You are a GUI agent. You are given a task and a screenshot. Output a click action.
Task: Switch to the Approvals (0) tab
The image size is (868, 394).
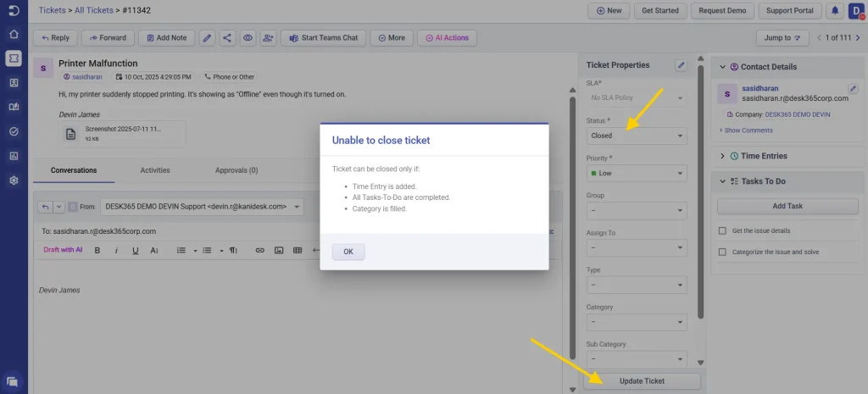(236, 170)
